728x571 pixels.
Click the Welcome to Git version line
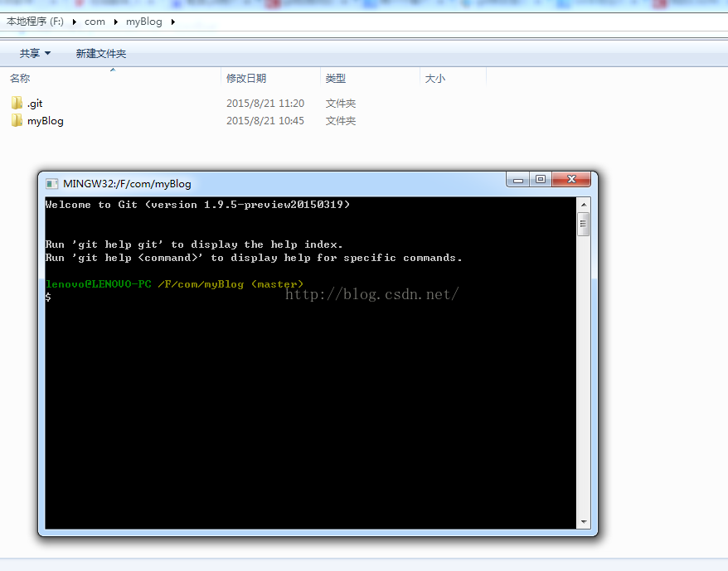pyautogui.click(x=198, y=205)
